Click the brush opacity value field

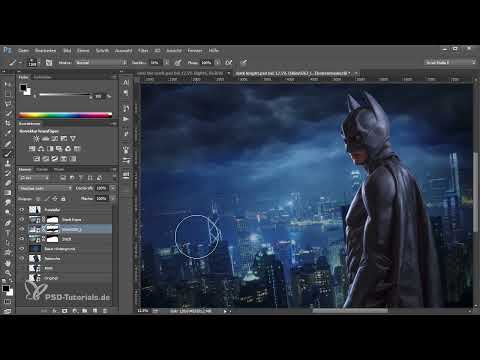[x=155, y=62]
